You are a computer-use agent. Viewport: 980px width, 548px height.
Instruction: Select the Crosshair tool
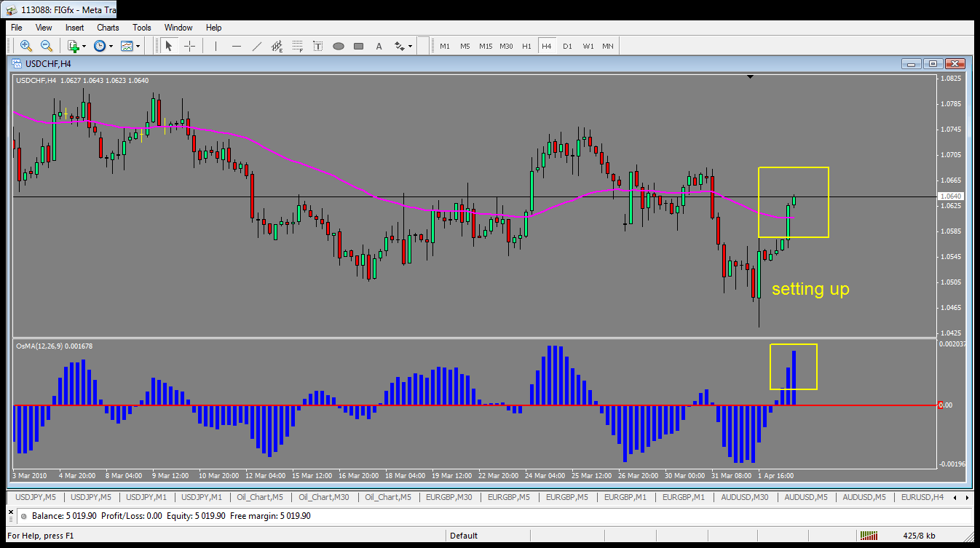click(189, 46)
